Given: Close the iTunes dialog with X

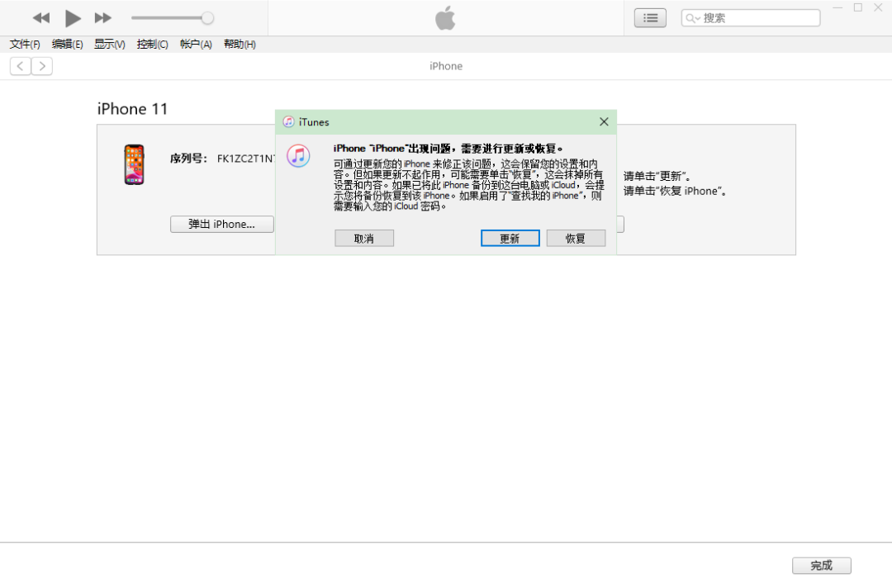Looking at the screenshot, I should pos(604,121).
